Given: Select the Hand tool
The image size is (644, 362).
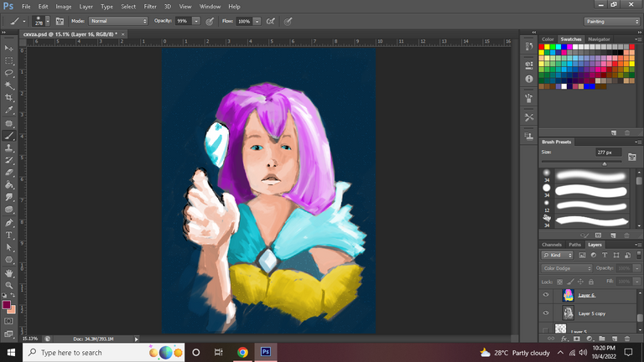Looking at the screenshot, I should (8, 273).
